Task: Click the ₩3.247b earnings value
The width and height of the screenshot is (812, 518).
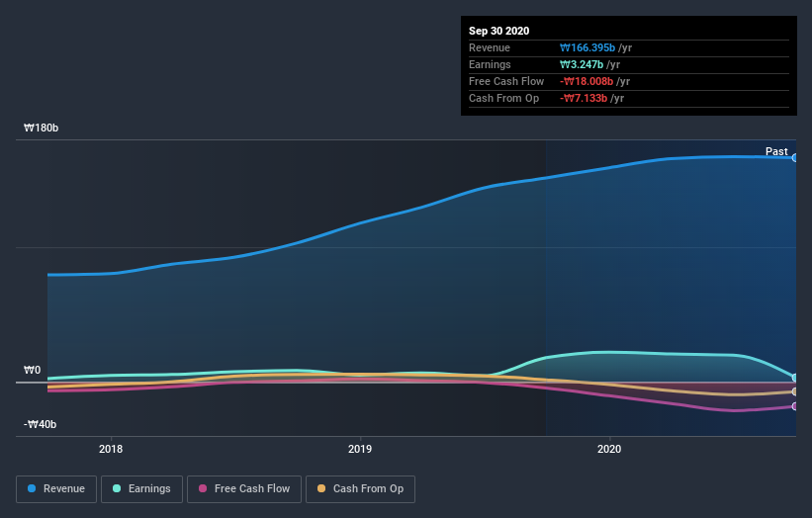Action: point(582,64)
